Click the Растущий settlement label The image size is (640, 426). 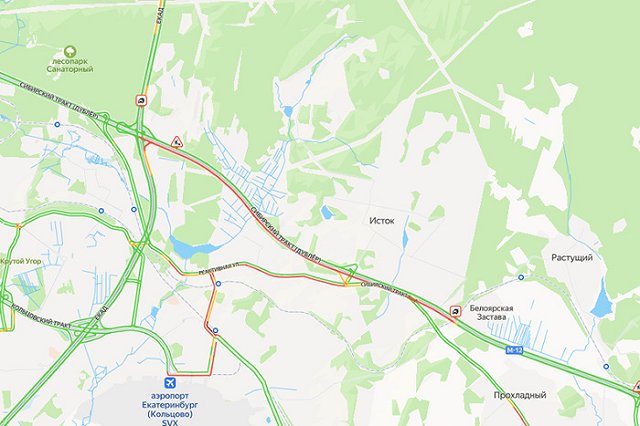[572, 258]
